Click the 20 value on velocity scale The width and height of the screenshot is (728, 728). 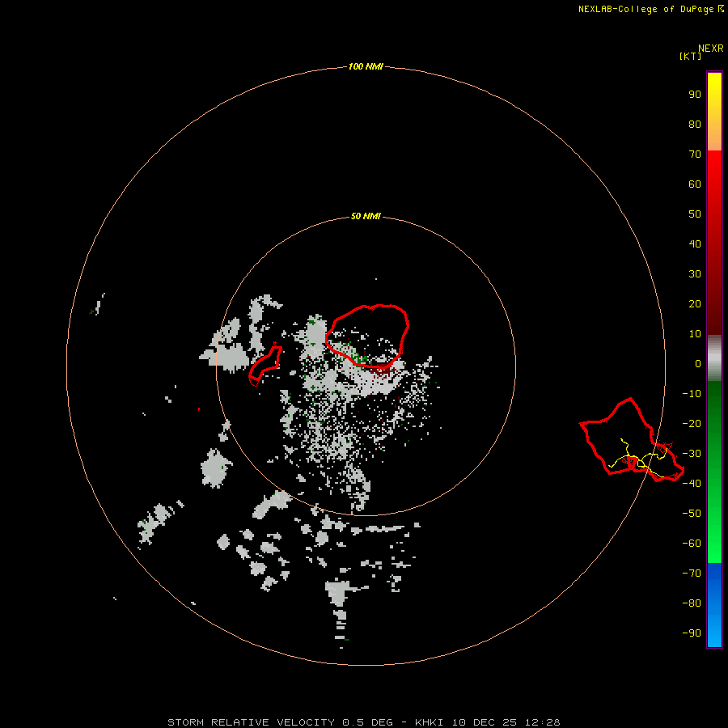(x=695, y=303)
